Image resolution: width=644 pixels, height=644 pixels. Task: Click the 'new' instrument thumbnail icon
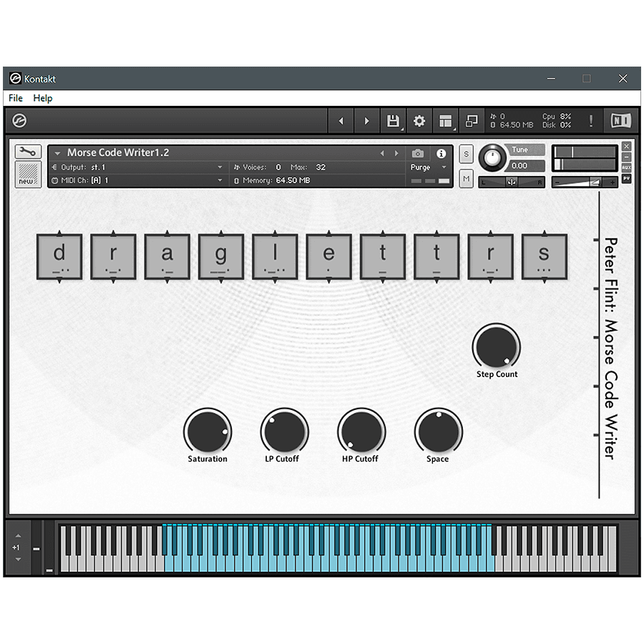[x=28, y=175]
